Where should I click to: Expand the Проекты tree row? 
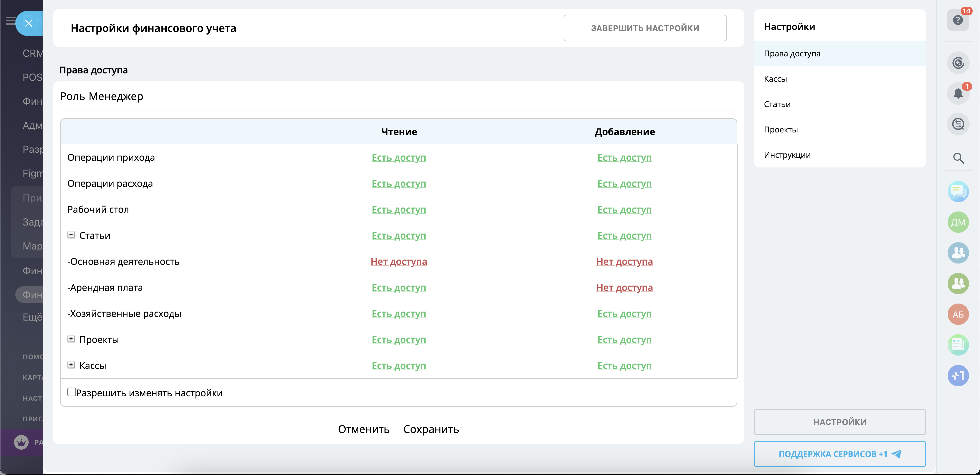point(71,339)
